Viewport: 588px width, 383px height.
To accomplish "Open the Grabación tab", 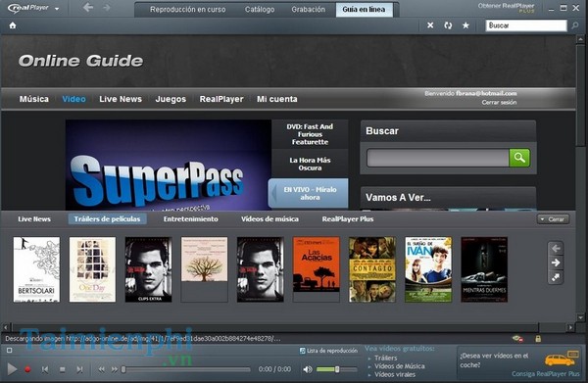I will (309, 10).
